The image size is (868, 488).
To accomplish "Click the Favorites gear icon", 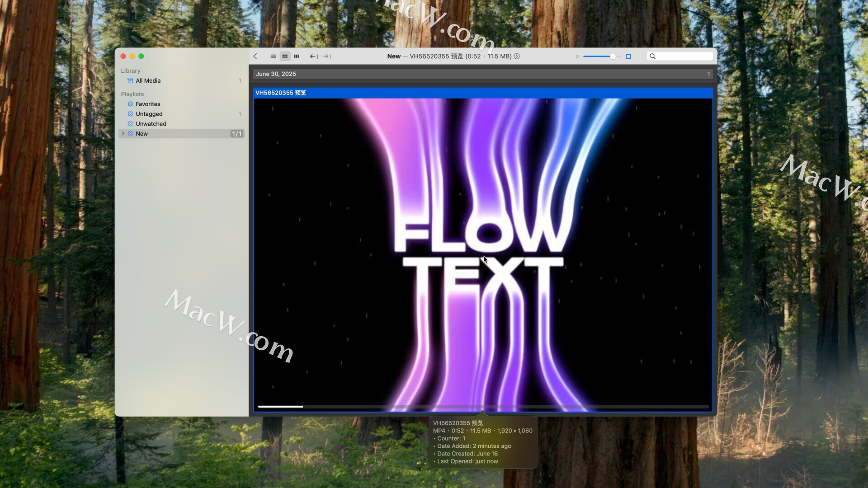I will click(x=130, y=104).
